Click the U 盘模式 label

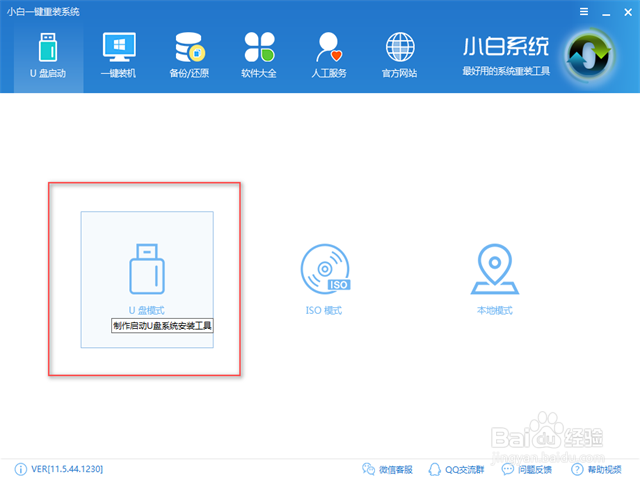point(147,311)
